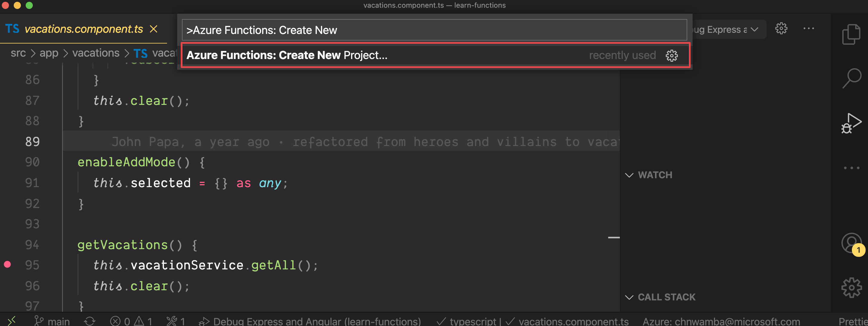Open the Explorer files icon in activity bar
This screenshot has height=326, width=868.
coord(851,34)
